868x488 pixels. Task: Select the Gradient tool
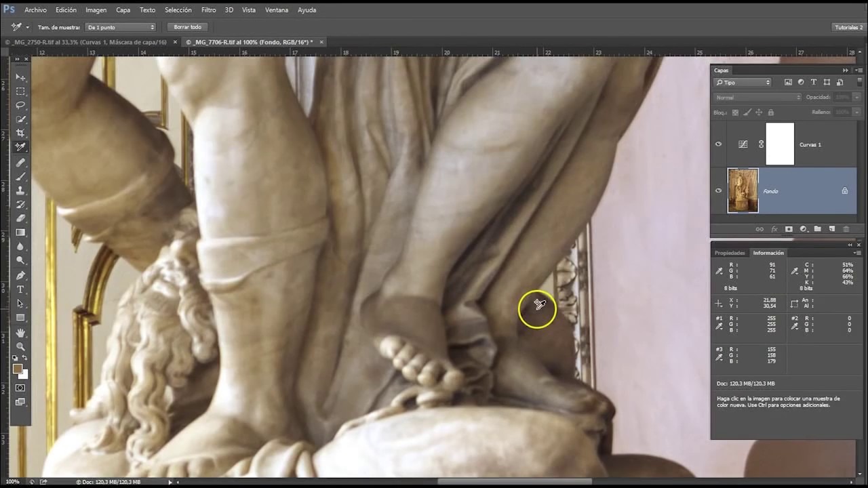tap(20, 232)
